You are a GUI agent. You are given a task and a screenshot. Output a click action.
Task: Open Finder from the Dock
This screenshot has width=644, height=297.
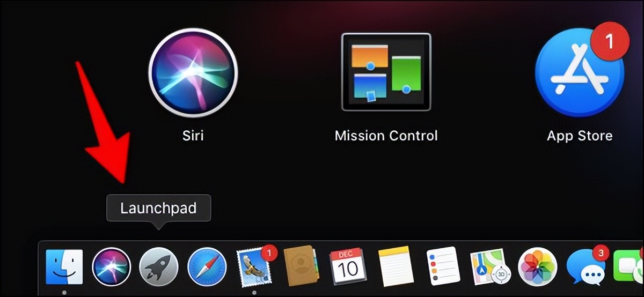64,267
